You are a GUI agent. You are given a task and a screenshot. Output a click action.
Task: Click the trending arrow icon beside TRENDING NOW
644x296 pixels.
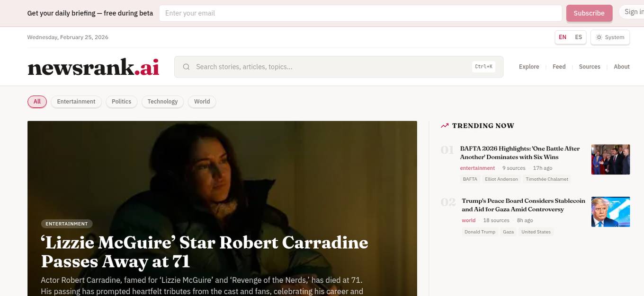[x=444, y=125]
